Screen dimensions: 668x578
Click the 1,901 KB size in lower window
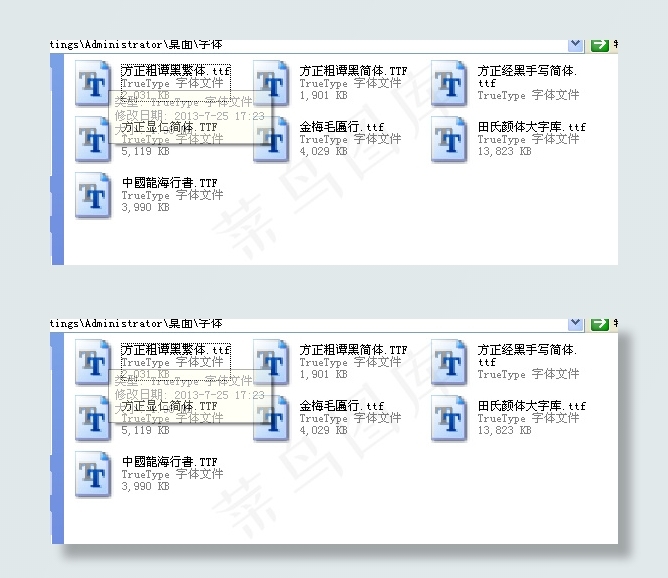tap(323, 374)
